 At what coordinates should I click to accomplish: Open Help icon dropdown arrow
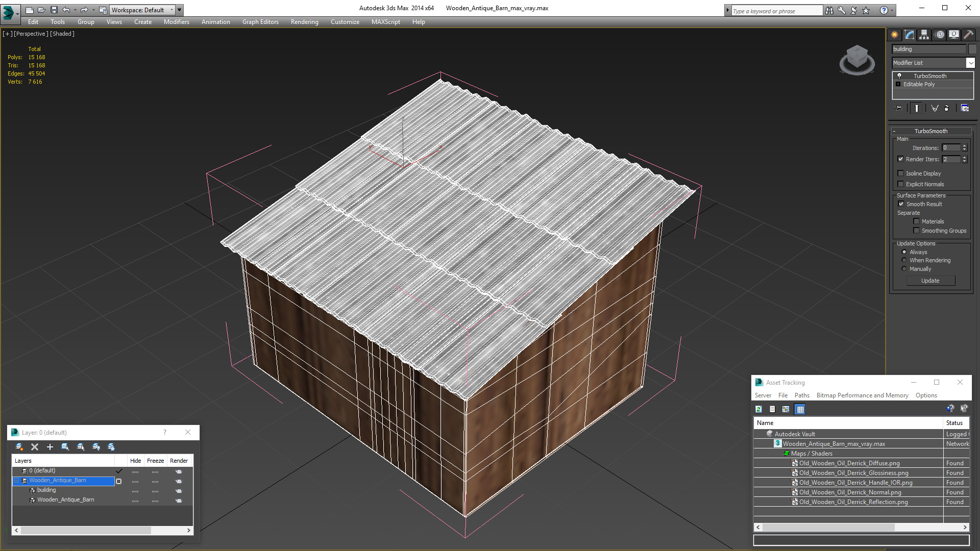tap(892, 10)
